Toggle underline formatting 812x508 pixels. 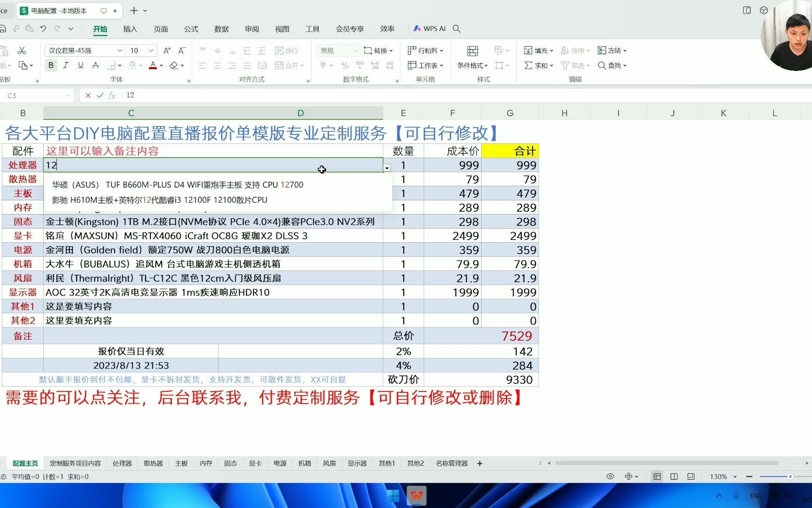click(x=81, y=65)
